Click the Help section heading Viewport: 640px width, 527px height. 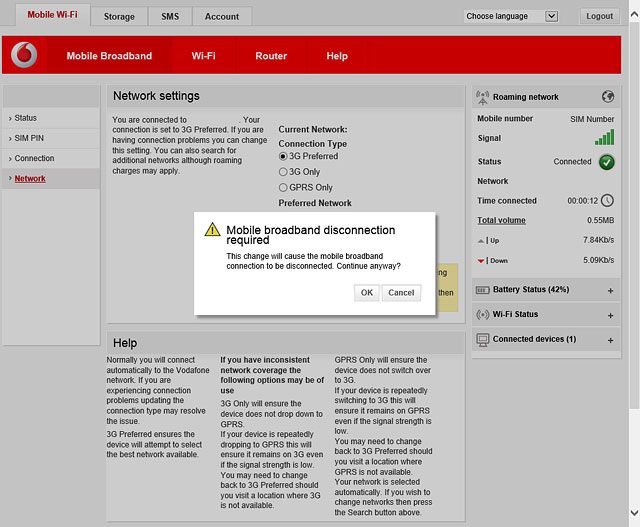tap(125, 343)
